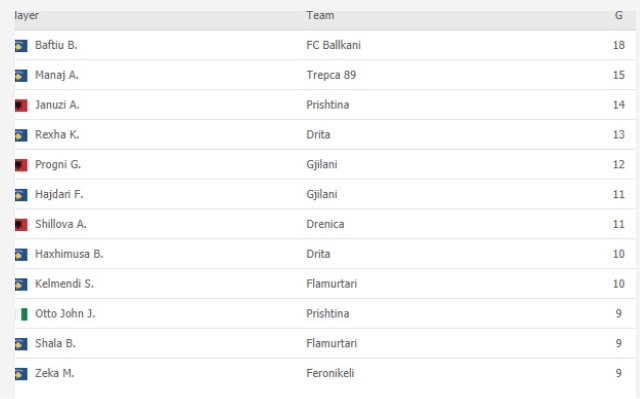
Task: Click the flag icon next to Rexha K.
Action: (x=21, y=135)
